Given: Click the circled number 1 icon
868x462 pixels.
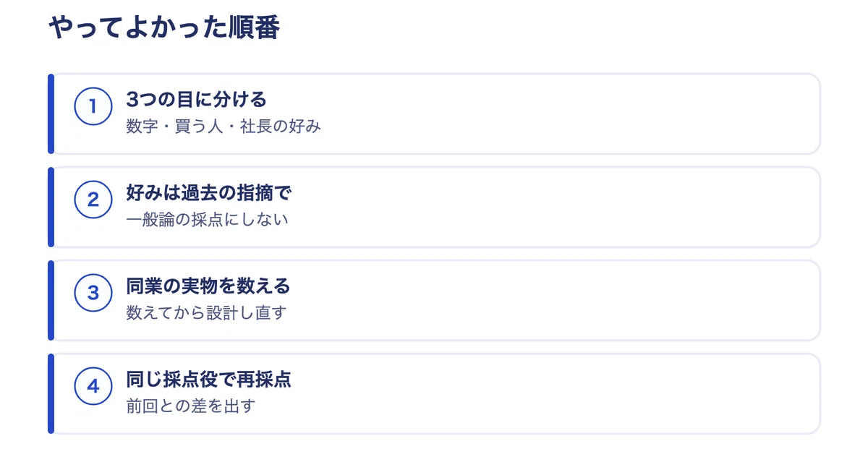Looking at the screenshot, I should tap(93, 107).
